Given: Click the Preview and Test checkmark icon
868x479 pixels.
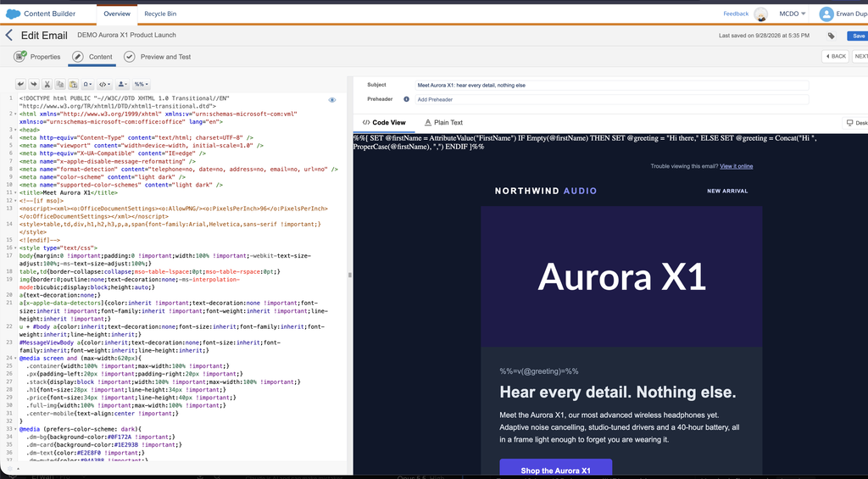Looking at the screenshot, I should pos(129,57).
